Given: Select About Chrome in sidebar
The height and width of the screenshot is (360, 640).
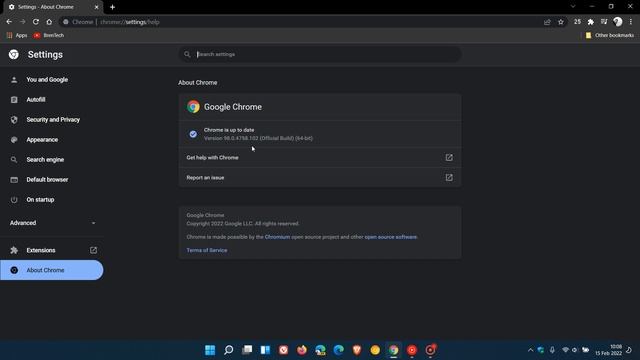Looking at the screenshot, I should (x=52, y=270).
